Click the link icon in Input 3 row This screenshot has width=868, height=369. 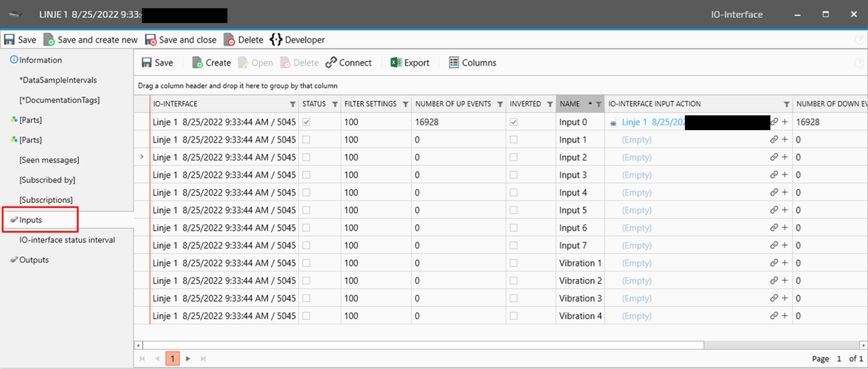click(x=774, y=175)
